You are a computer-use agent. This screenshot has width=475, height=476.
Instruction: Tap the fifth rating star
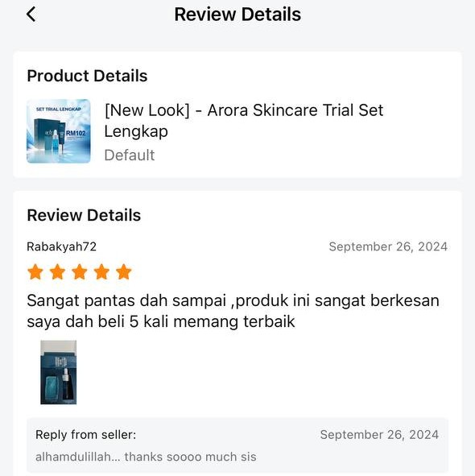(x=124, y=271)
